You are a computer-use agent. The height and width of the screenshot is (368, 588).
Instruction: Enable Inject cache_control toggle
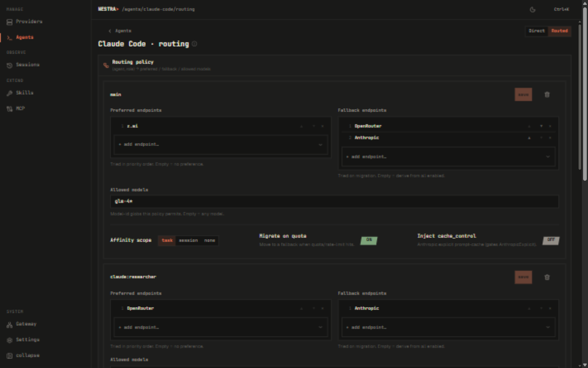(551, 240)
